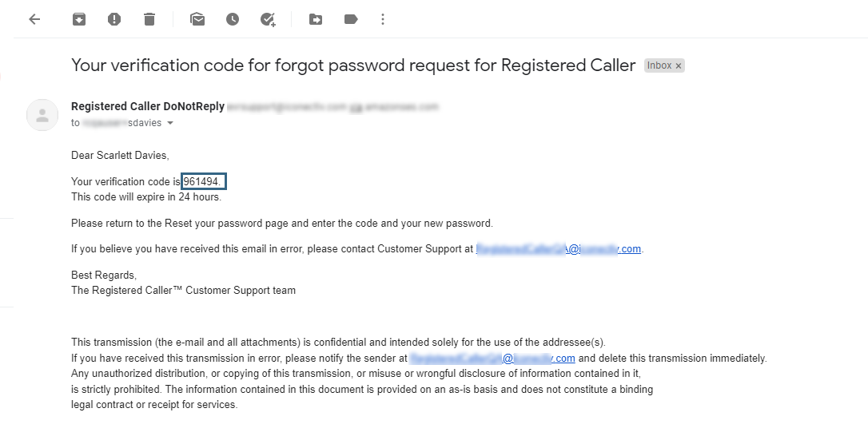
Task: Click the Inbox label chip
Action: pyautogui.click(x=659, y=65)
